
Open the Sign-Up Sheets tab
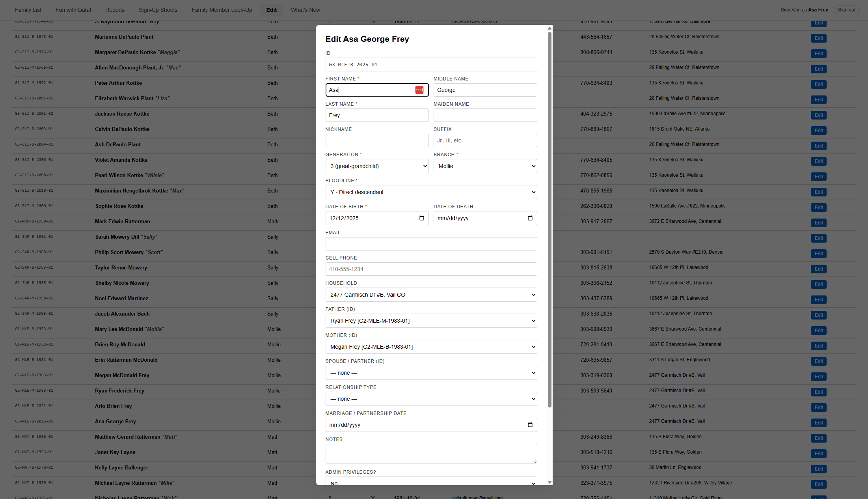[x=158, y=10]
